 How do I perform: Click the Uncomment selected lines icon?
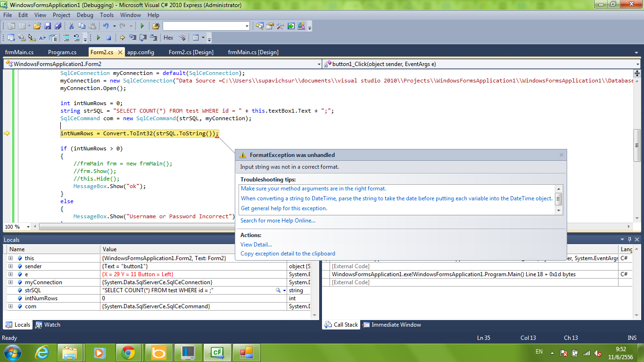point(77,38)
